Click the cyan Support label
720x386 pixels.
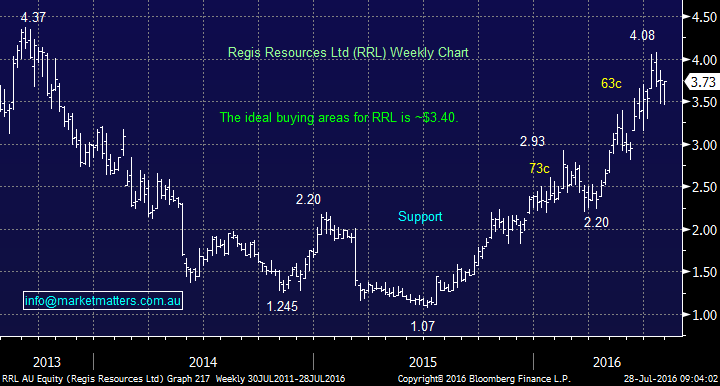[420, 217]
